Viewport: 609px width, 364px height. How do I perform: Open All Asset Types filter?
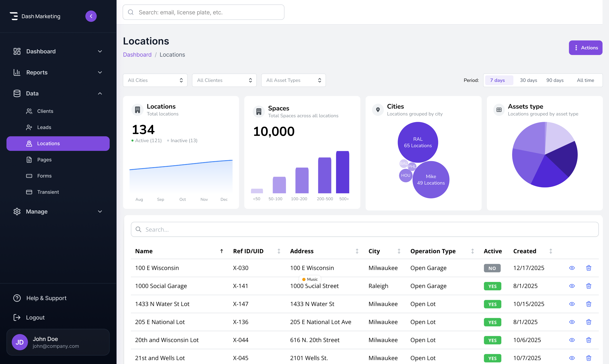click(x=293, y=80)
